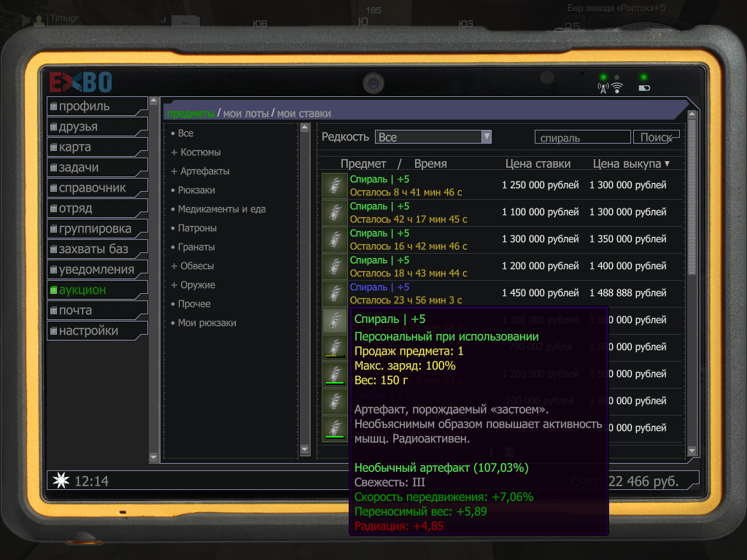Click scroll down arrow of auction list
Viewport: 747px width, 560px height.
tap(692, 451)
